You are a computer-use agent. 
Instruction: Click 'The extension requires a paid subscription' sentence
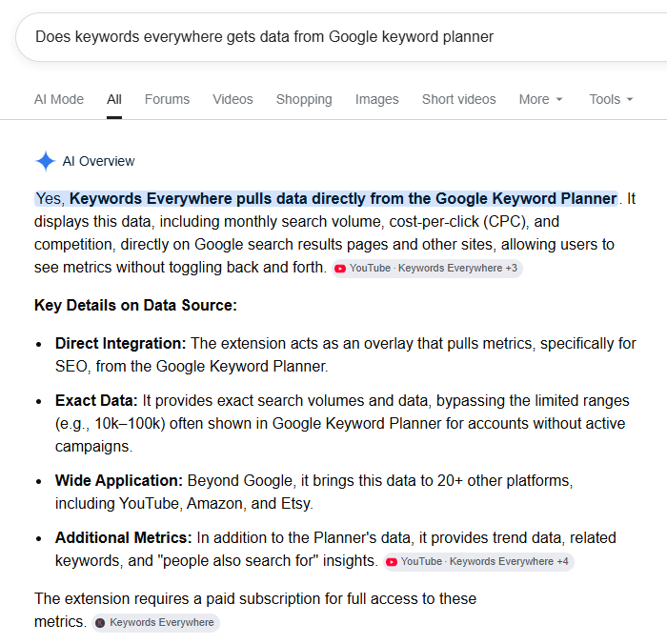click(x=255, y=611)
